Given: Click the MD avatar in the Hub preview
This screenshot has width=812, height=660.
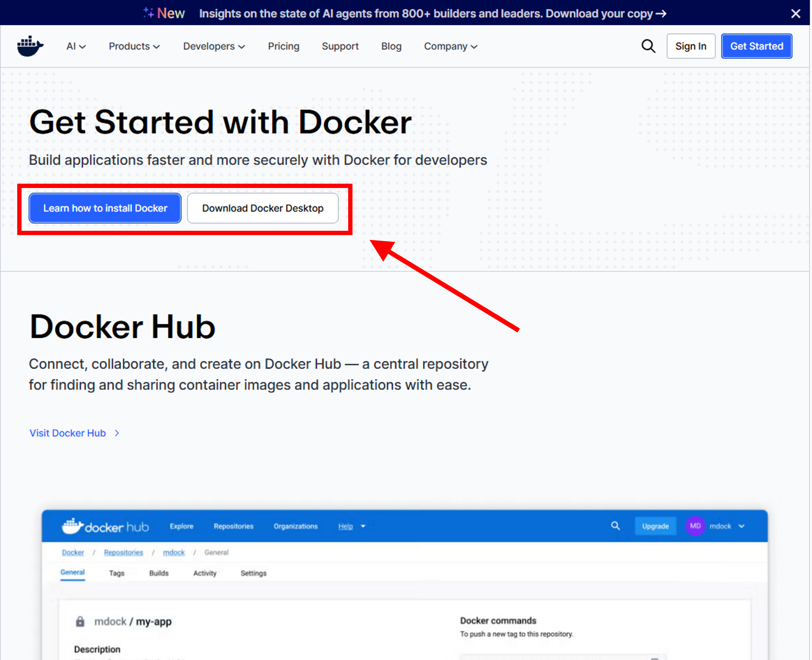Looking at the screenshot, I should coord(695,526).
